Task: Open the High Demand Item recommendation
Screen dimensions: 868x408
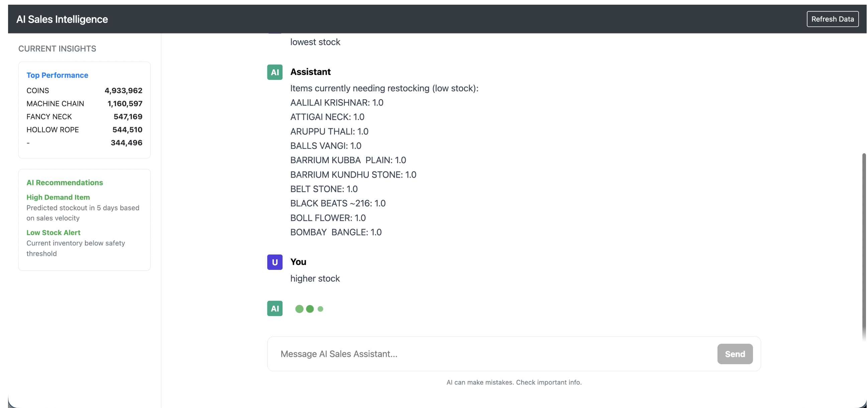Action: [x=58, y=197]
